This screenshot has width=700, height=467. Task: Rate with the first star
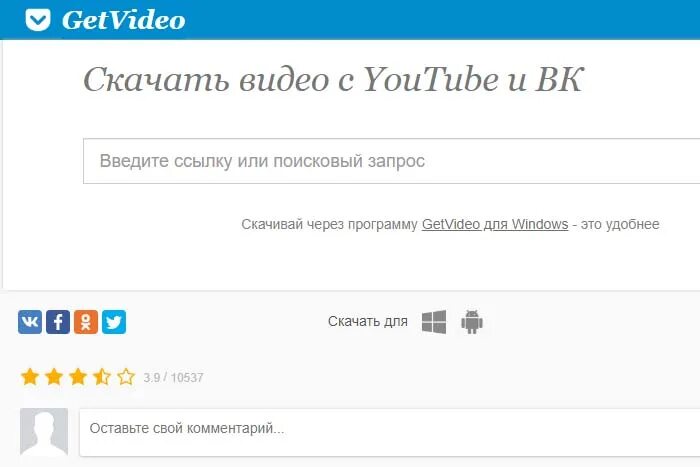point(30,377)
